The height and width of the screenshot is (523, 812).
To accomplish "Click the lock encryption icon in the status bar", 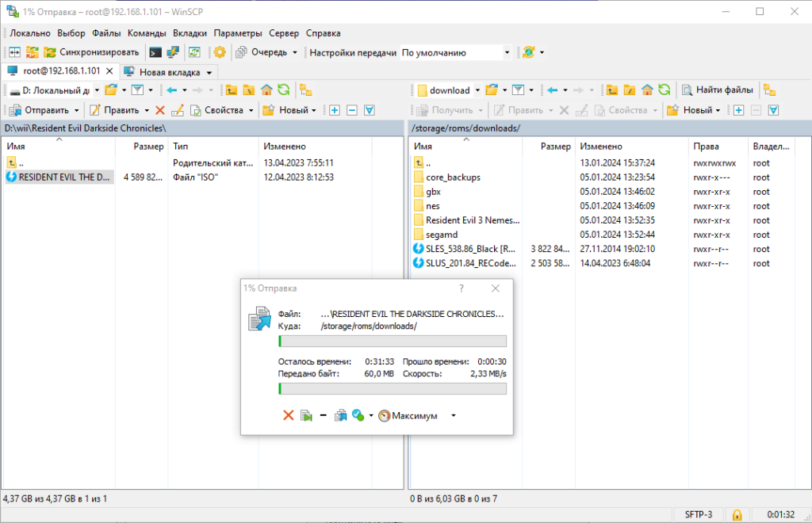I will click(x=737, y=515).
